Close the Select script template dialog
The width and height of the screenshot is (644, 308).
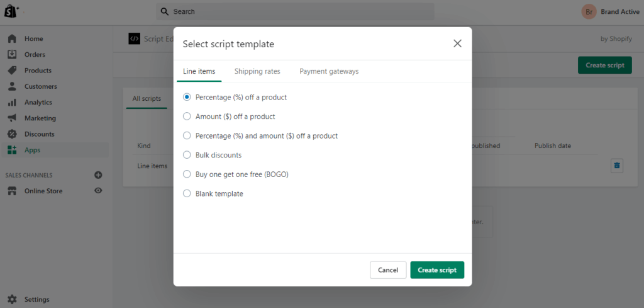pos(458,43)
